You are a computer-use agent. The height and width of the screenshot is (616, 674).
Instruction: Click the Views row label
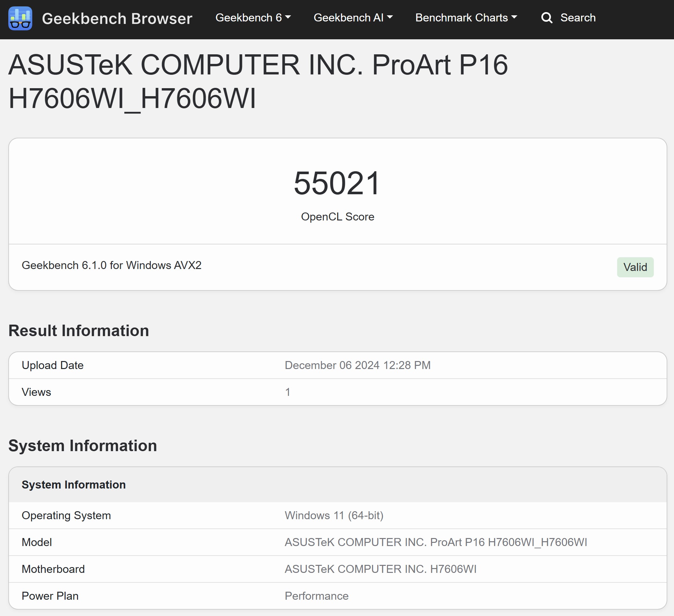pos(36,392)
